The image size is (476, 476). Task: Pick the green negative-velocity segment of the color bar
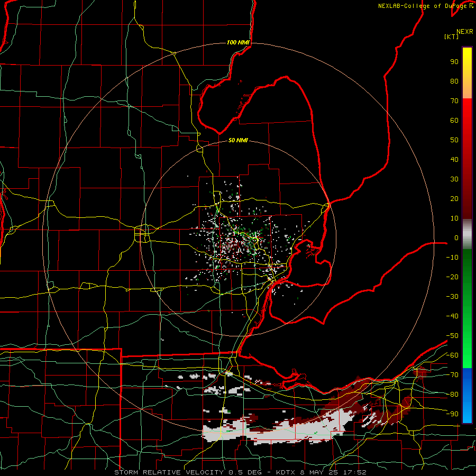(467, 308)
